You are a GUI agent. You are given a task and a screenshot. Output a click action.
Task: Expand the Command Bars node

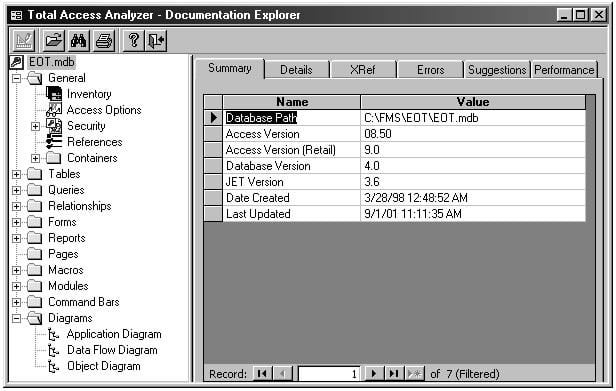point(16,302)
